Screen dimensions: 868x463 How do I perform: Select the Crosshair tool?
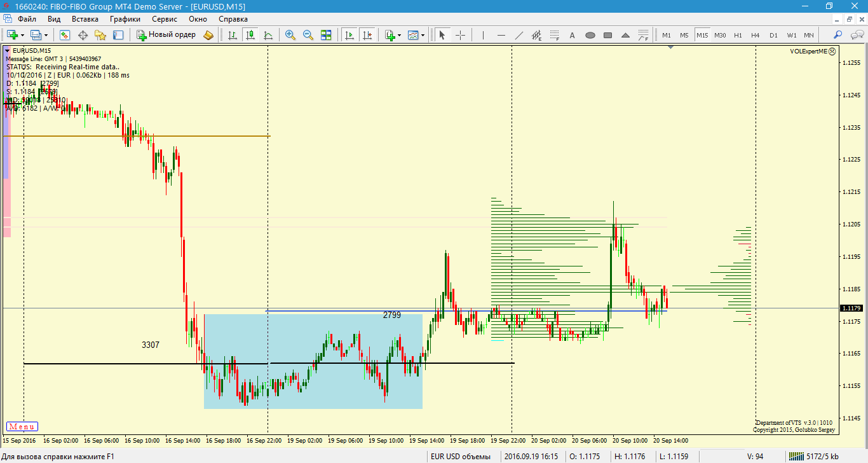461,35
